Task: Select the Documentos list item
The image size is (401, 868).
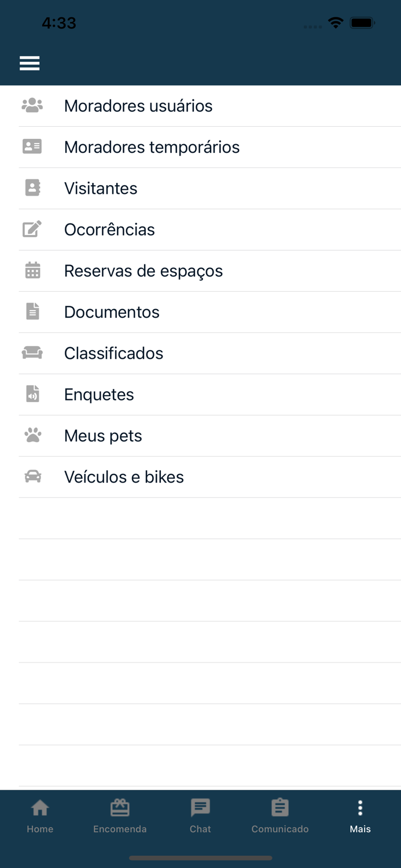Action: [112, 312]
